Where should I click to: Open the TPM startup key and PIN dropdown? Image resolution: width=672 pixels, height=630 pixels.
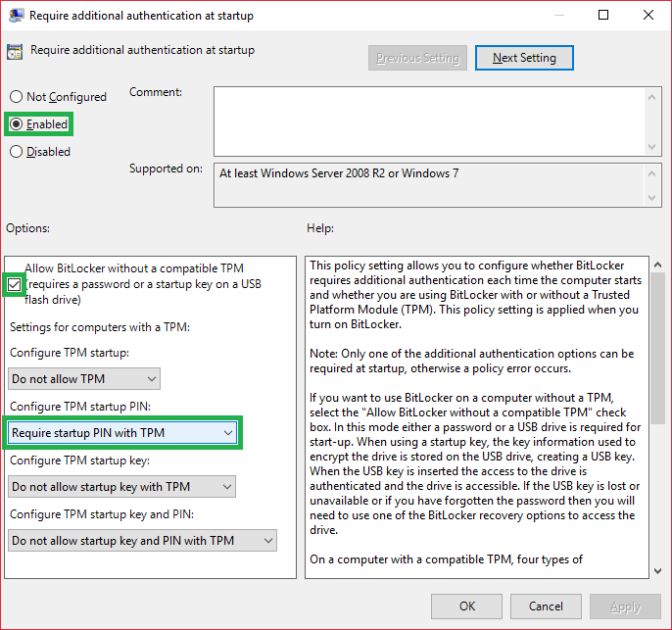142,541
